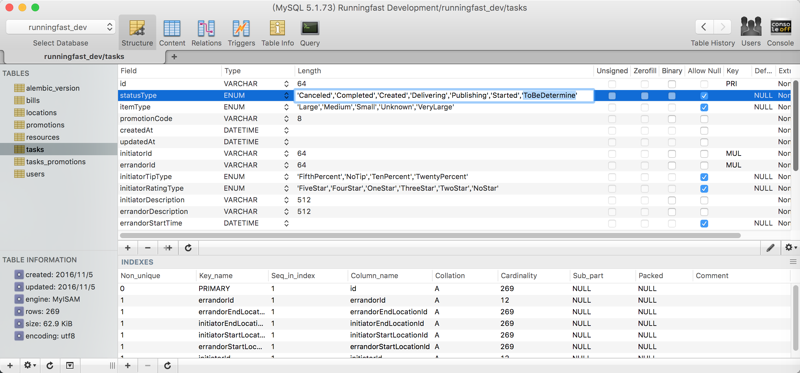Image resolution: width=800 pixels, height=373 pixels.
Task: Expand the structure gear options menu
Action: pyautogui.click(x=791, y=248)
